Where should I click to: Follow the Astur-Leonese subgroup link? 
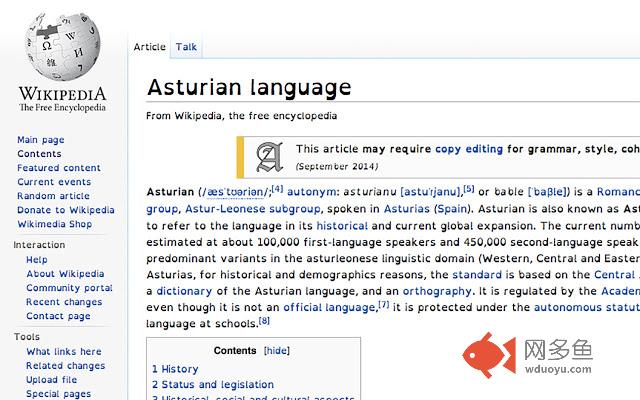(x=253, y=209)
